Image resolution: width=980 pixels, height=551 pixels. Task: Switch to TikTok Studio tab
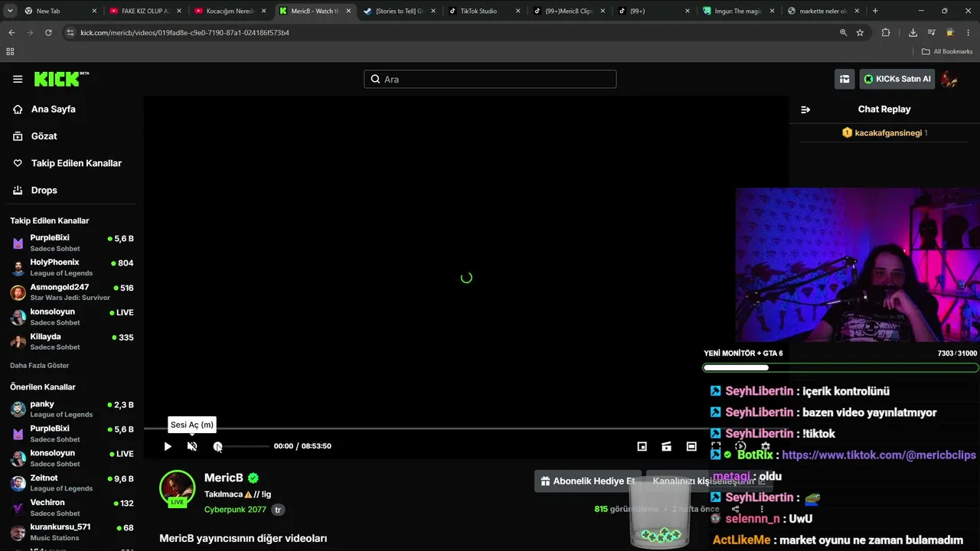click(485, 11)
